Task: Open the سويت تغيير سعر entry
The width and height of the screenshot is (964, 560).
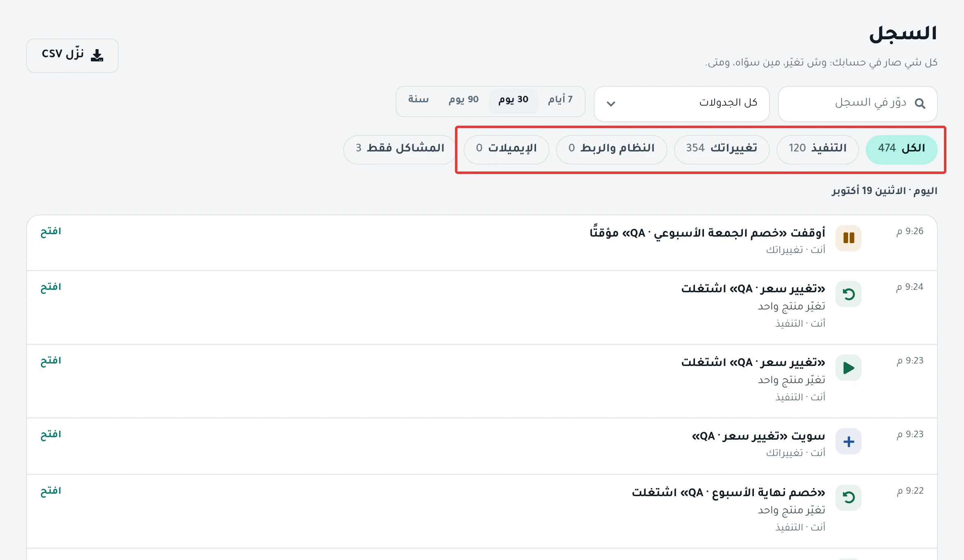Action: pyautogui.click(x=51, y=434)
